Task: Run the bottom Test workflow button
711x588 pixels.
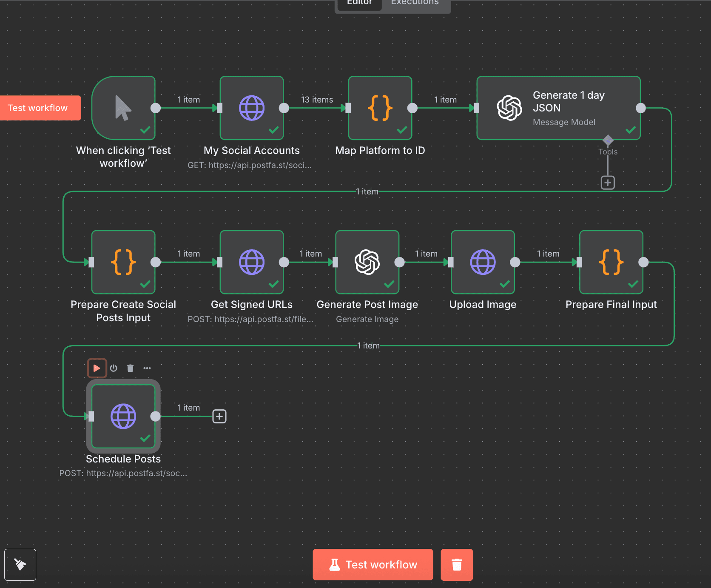Action: point(373,565)
